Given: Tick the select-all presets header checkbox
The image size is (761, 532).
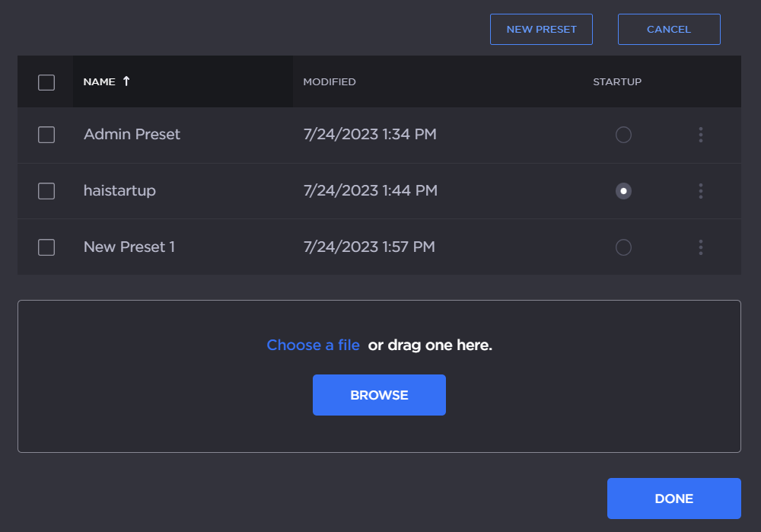Looking at the screenshot, I should 46,82.
